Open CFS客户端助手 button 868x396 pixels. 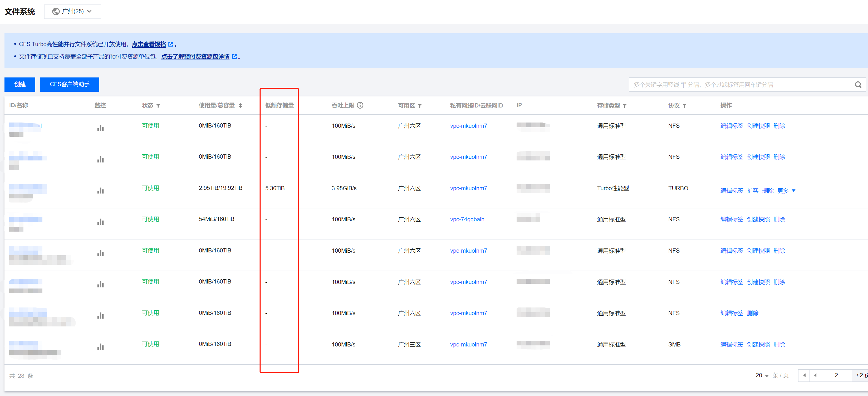coord(69,85)
